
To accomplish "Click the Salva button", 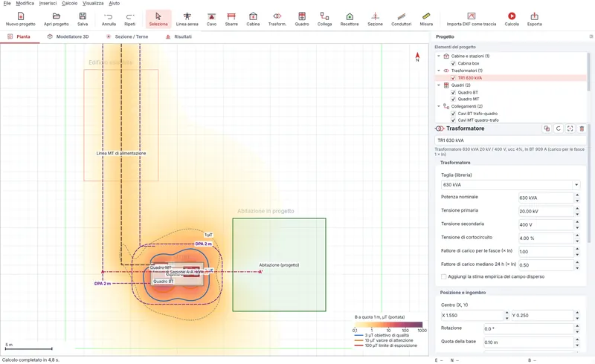I will (x=83, y=19).
